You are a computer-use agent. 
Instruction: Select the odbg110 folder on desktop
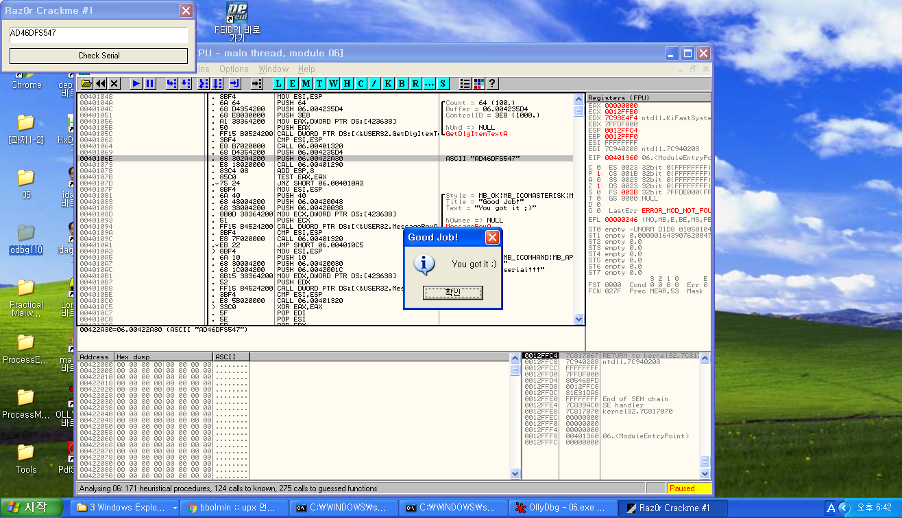click(26, 239)
